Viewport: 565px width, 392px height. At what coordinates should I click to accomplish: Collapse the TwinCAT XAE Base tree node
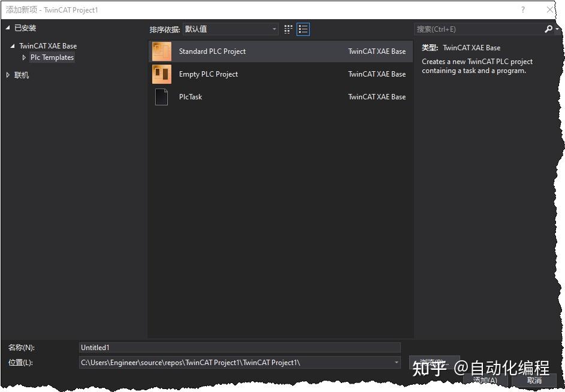pyautogui.click(x=13, y=45)
